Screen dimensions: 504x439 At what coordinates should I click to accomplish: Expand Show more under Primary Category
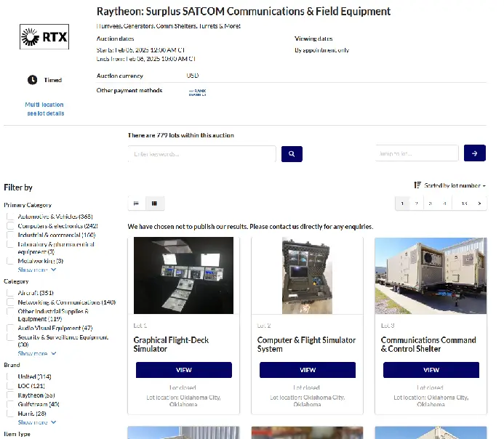pos(37,270)
